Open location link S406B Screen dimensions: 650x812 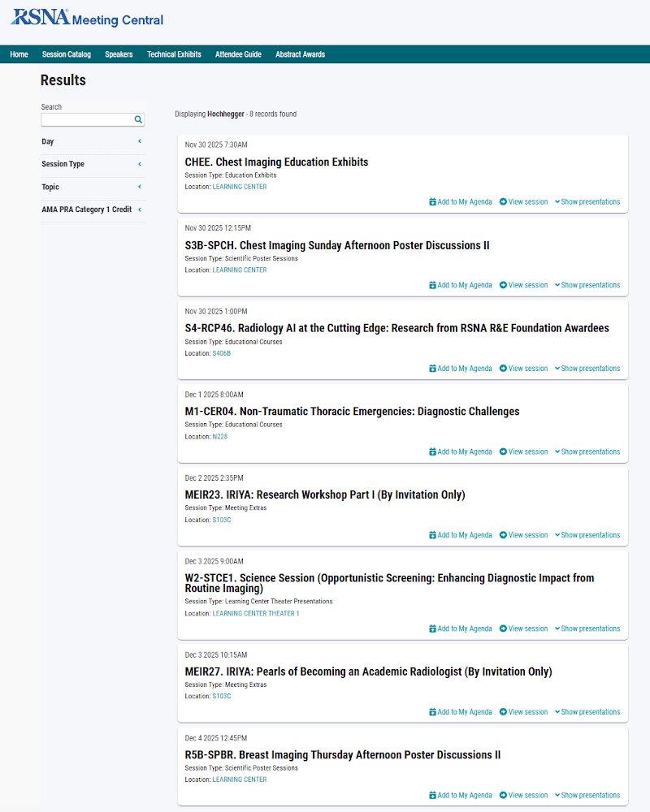point(221,354)
